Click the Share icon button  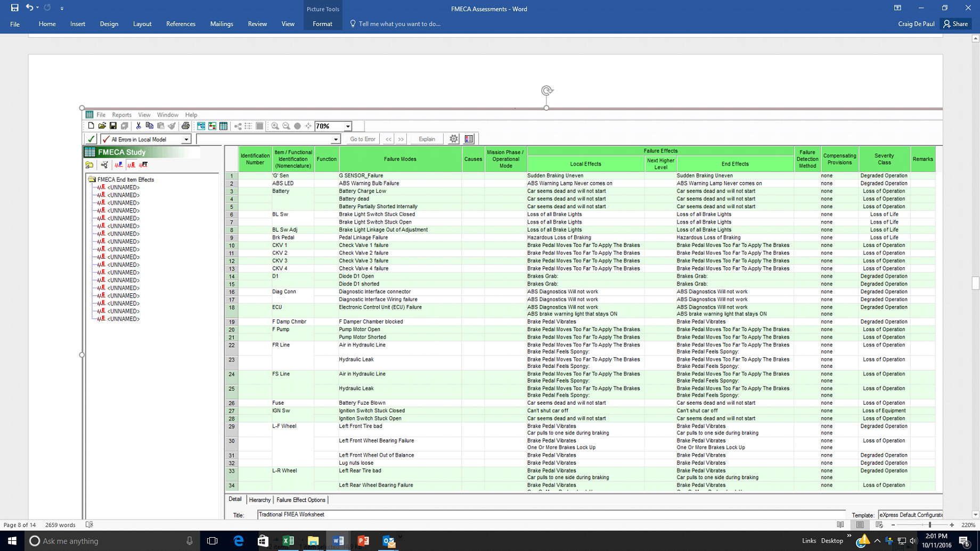pos(956,24)
